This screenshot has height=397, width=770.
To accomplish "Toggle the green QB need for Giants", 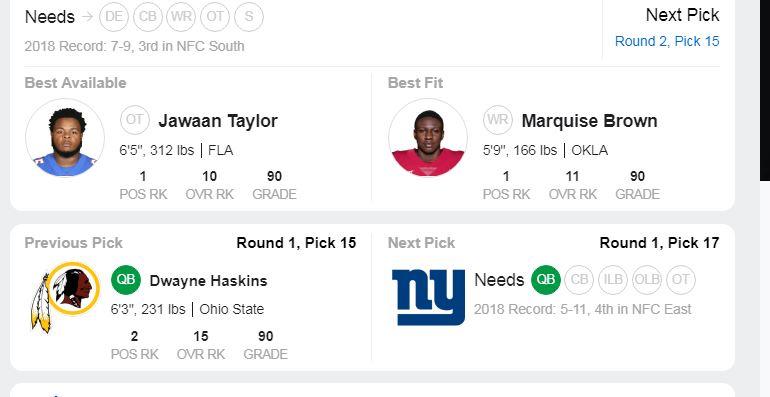I will pyautogui.click(x=546, y=280).
